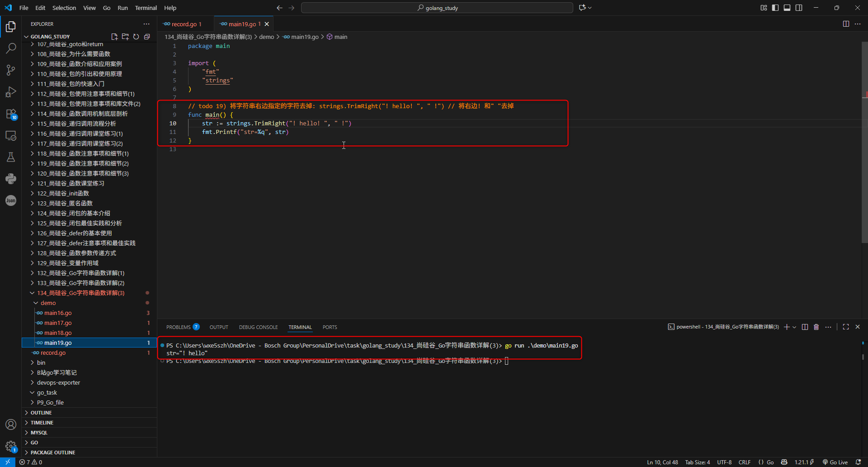This screenshot has height=467, width=868.
Task: Open the Extensions view
Action: [x=11, y=114]
